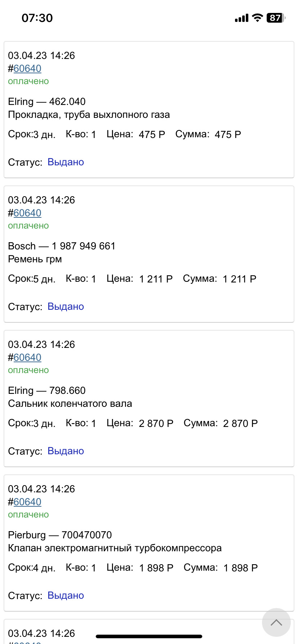Tap the Wi-Fi indicator in the status bar

pyautogui.click(x=257, y=18)
